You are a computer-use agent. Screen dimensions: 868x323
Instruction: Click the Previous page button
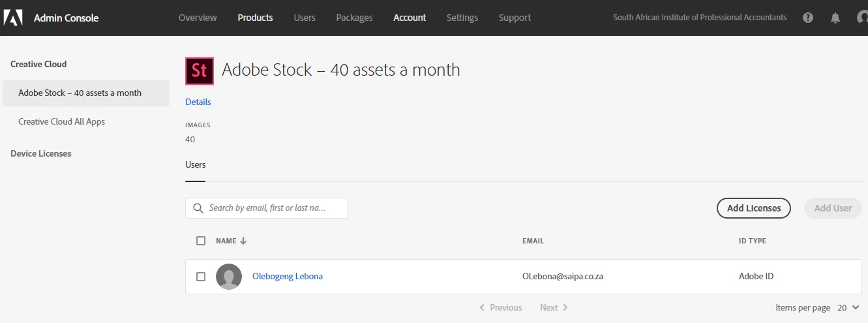point(500,307)
